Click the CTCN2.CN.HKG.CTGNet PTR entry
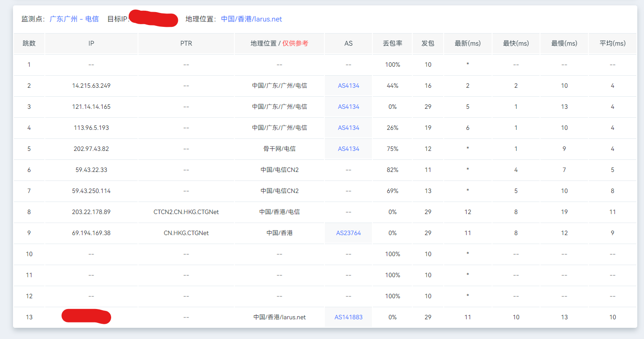 (186, 212)
